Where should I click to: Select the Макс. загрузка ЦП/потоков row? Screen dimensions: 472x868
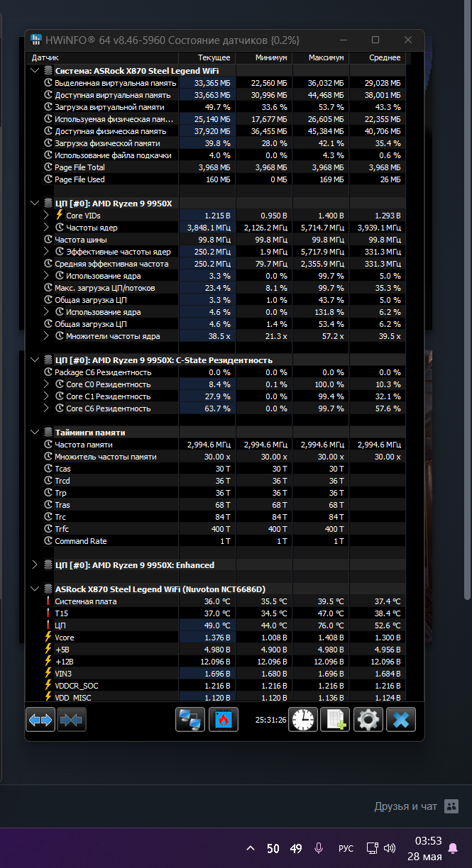(x=217, y=288)
